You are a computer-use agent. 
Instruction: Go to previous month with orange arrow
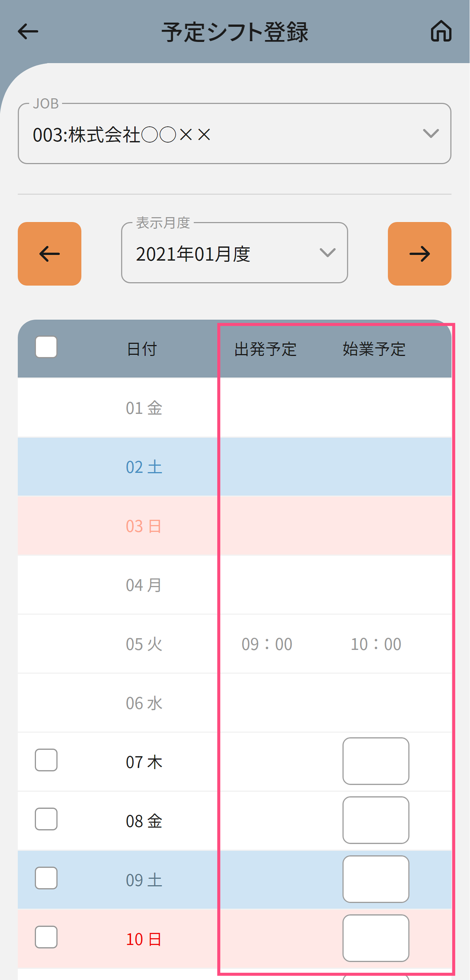[x=50, y=254]
